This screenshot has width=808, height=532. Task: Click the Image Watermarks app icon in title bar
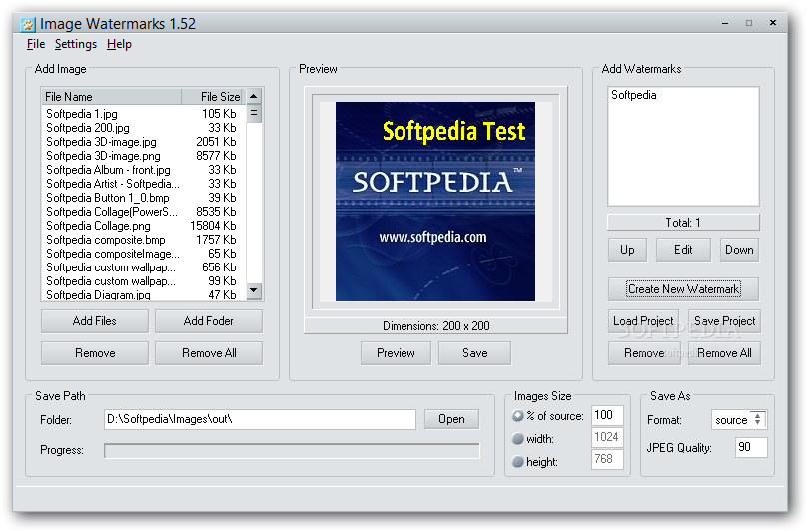[27, 24]
